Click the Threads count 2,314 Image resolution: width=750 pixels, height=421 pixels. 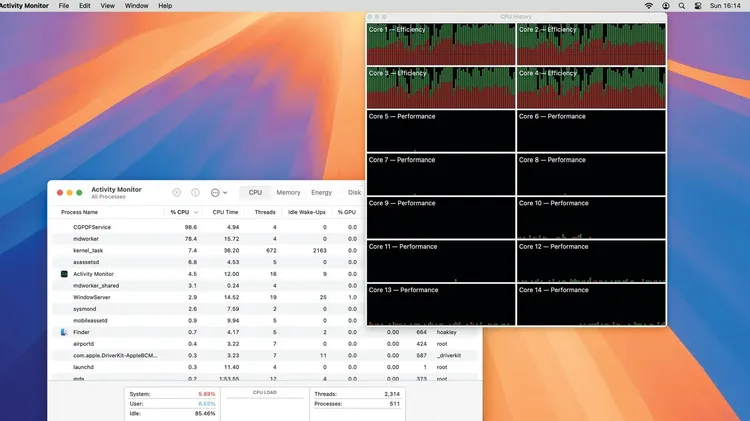pos(392,394)
